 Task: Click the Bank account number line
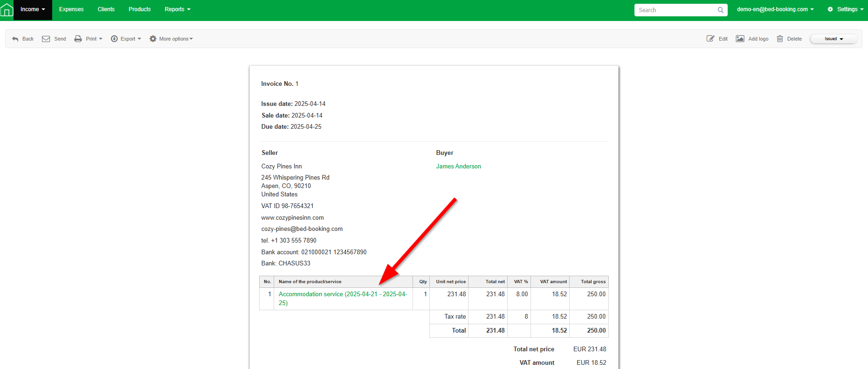tap(314, 252)
